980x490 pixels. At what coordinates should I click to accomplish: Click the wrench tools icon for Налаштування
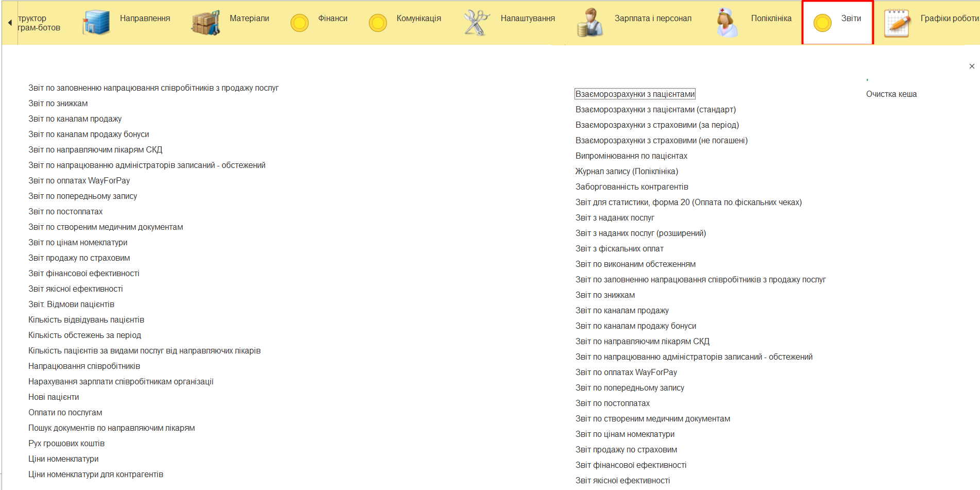point(477,23)
